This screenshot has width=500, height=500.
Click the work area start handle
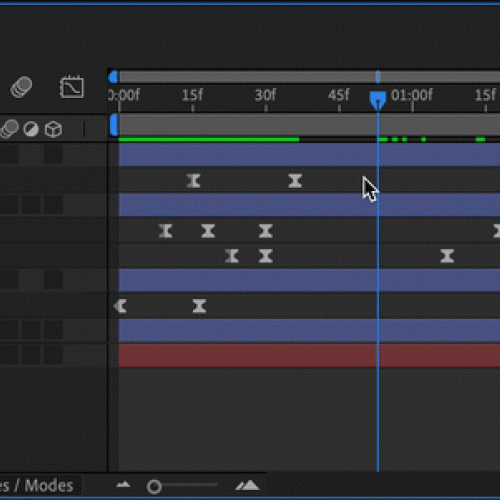click(x=114, y=125)
